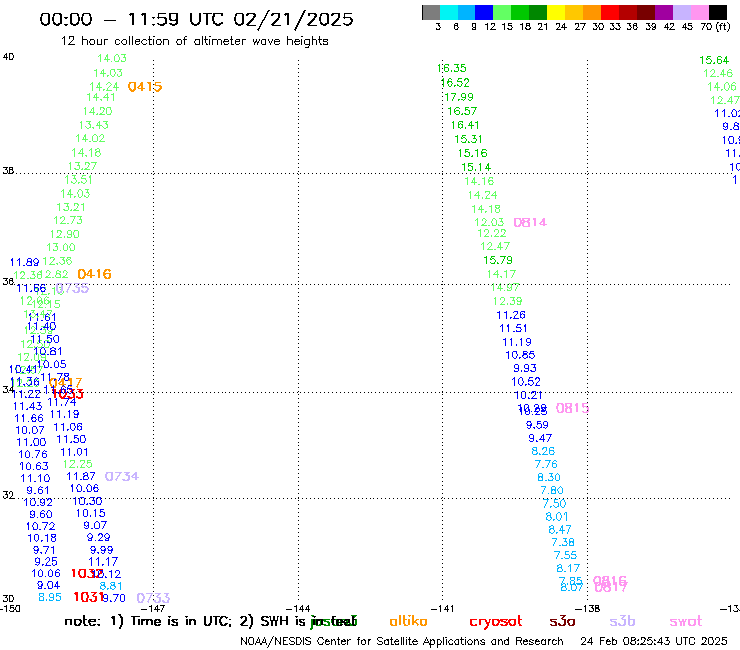Viewport: 740px width, 650px height.
Task: Click the 13.00 light green reading
Action: click(x=61, y=247)
